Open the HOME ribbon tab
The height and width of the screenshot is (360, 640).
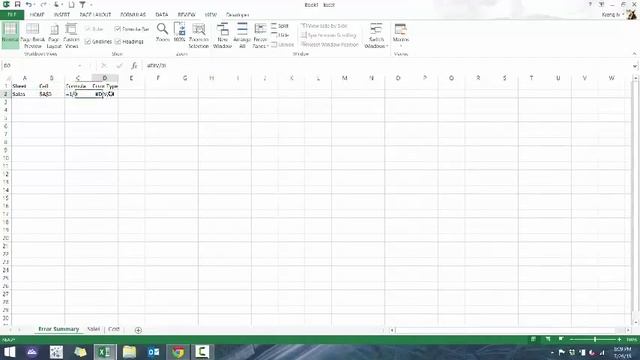tap(37, 15)
